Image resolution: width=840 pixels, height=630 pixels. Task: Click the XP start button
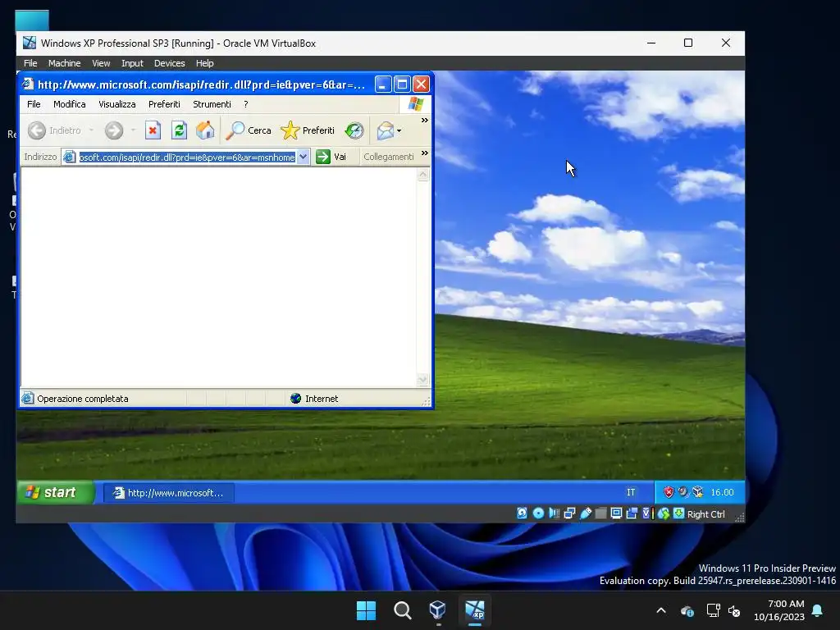click(x=56, y=492)
